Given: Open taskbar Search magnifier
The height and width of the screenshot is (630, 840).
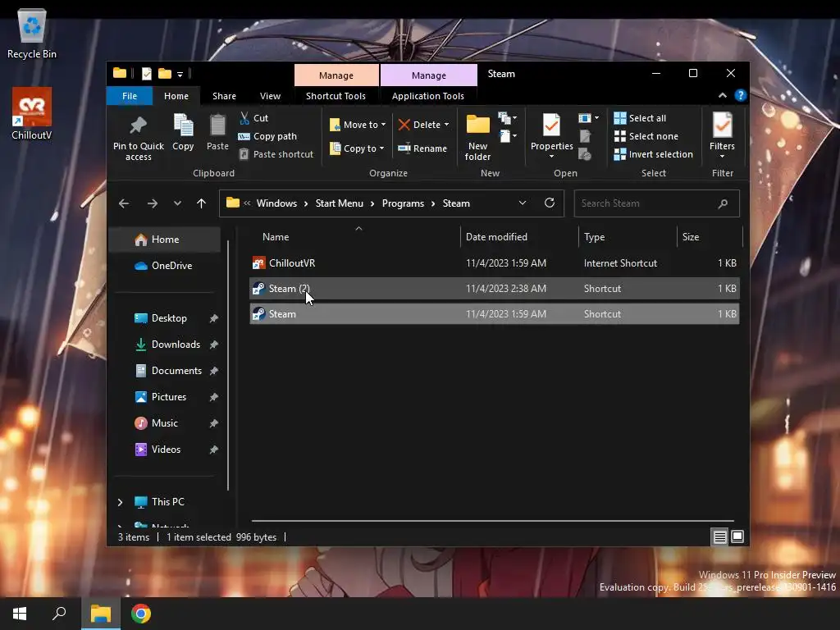Looking at the screenshot, I should click(59, 614).
